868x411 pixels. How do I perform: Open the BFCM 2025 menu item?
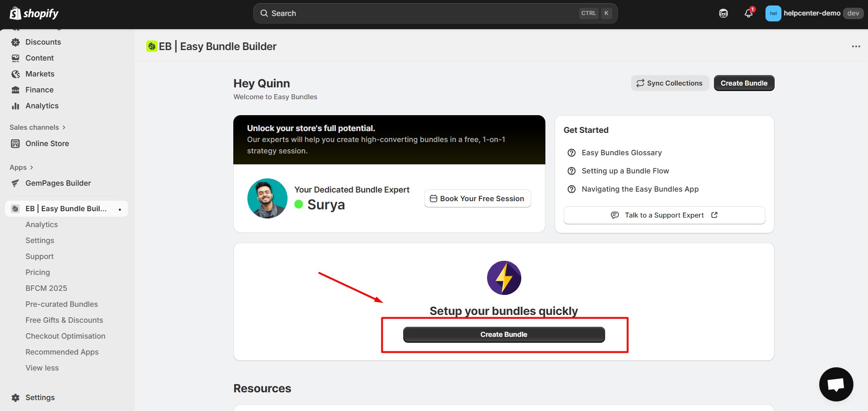[x=46, y=288]
